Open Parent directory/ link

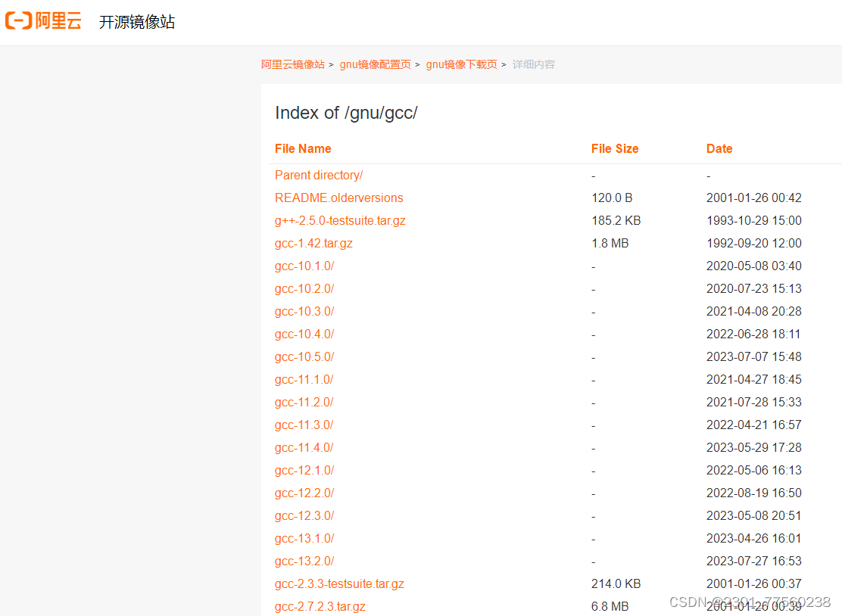(319, 176)
